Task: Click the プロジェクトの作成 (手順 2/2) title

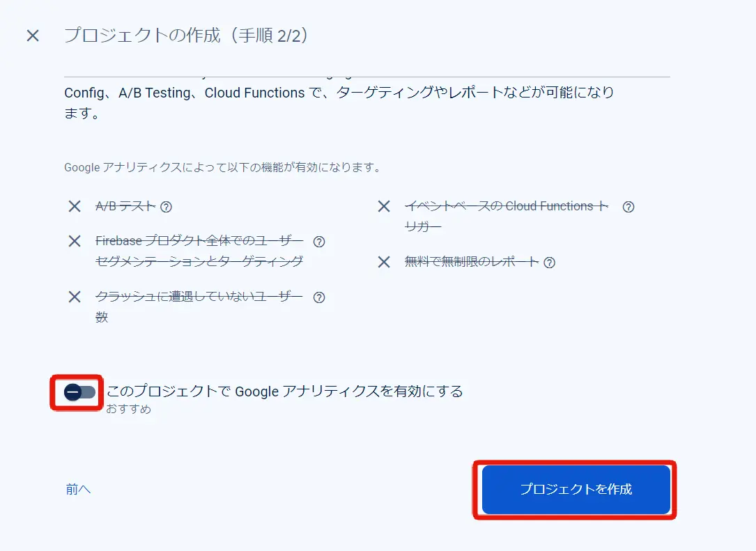Action: click(x=186, y=36)
